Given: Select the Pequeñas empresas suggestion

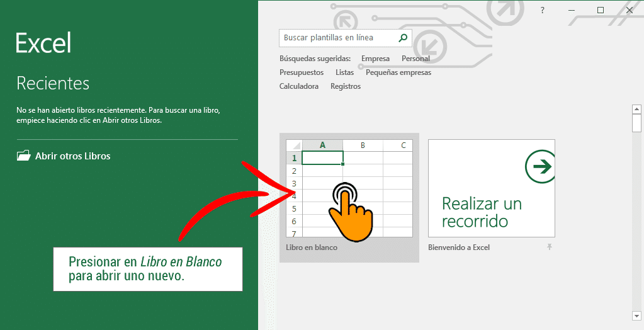Looking at the screenshot, I should [x=398, y=72].
